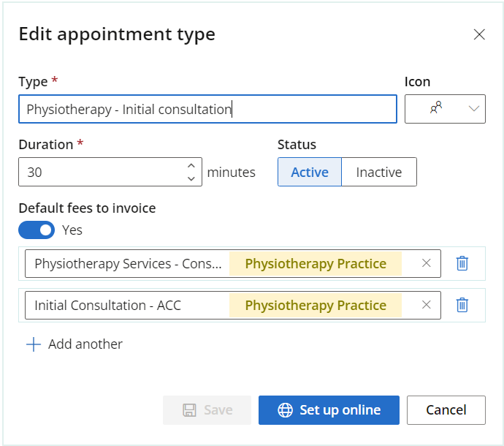This screenshot has width=504, height=446.
Task: Click the floppy disk Save icon
Action: tap(189, 410)
